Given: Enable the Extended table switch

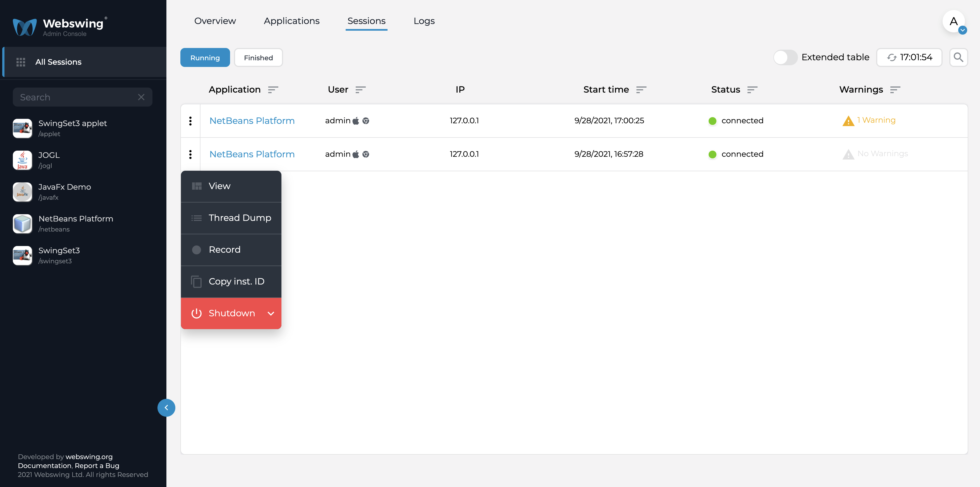Looking at the screenshot, I should coord(785,57).
